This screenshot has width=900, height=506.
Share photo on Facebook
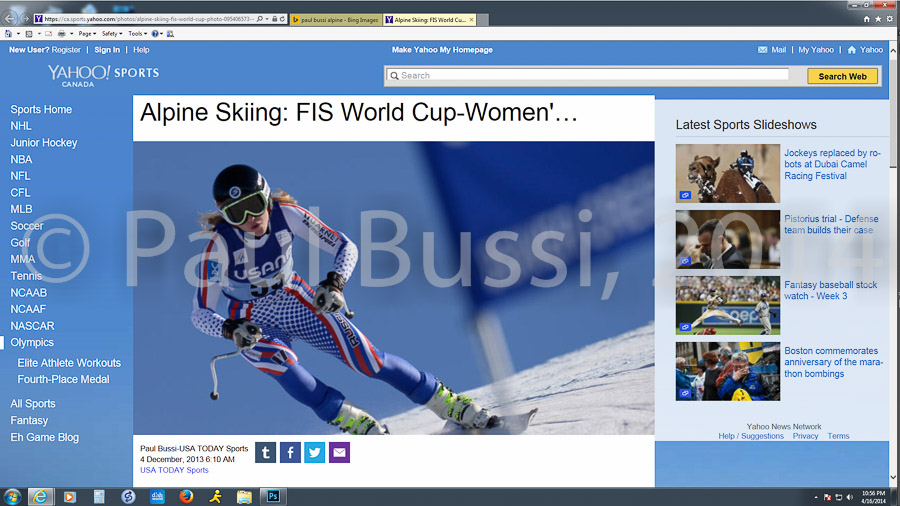290,453
